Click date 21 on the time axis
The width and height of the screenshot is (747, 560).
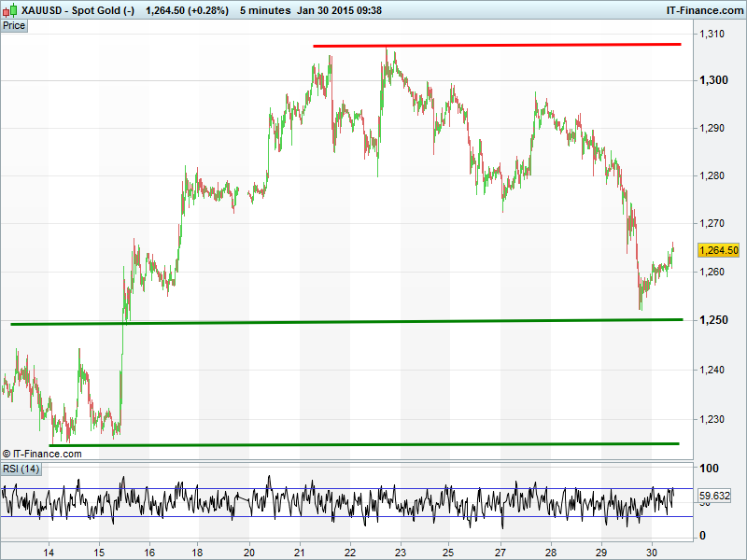point(300,551)
